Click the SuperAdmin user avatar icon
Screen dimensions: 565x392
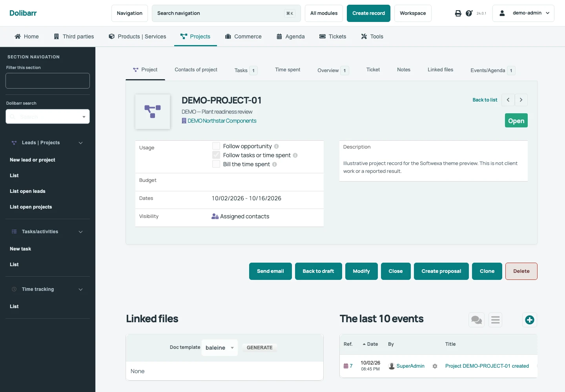(392, 366)
